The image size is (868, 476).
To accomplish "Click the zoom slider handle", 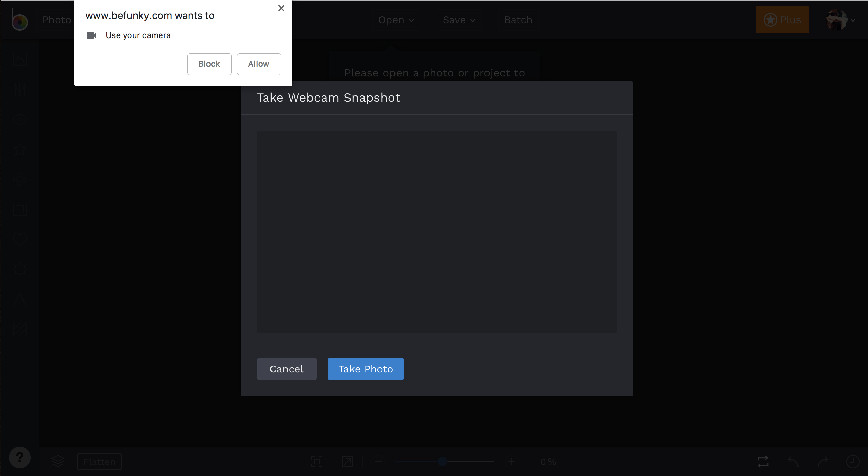I will tap(443, 462).
